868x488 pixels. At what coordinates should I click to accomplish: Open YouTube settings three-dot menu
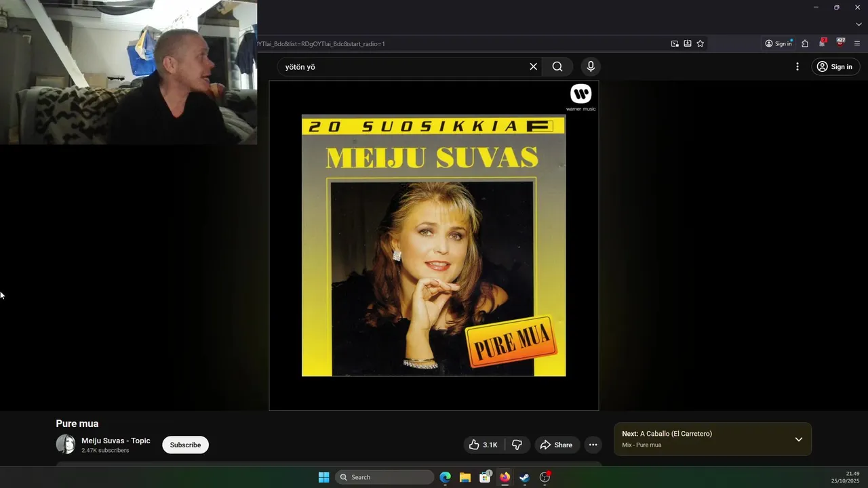coord(797,66)
